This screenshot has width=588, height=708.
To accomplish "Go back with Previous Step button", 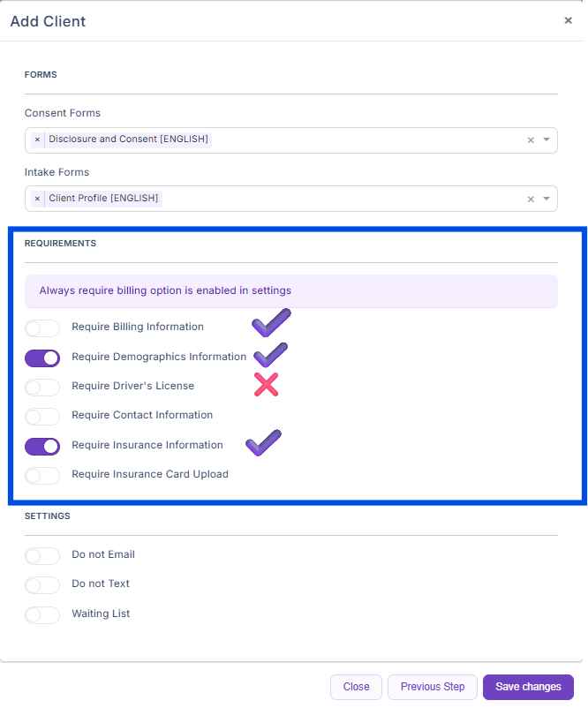I will pos(433,687).
